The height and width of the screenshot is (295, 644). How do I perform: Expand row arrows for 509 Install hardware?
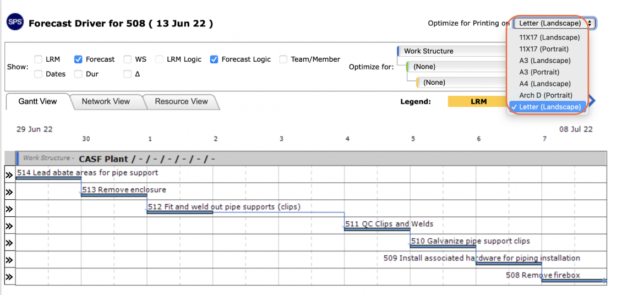point(9,260)
